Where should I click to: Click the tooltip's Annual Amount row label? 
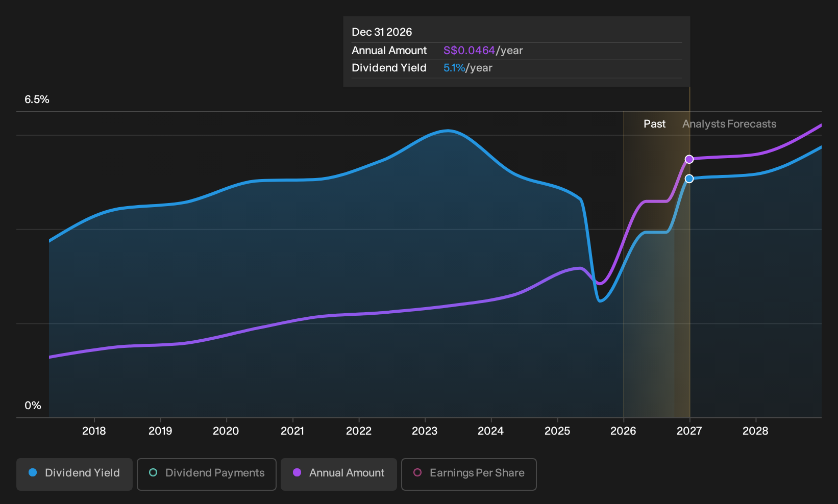tap(389, 51)
